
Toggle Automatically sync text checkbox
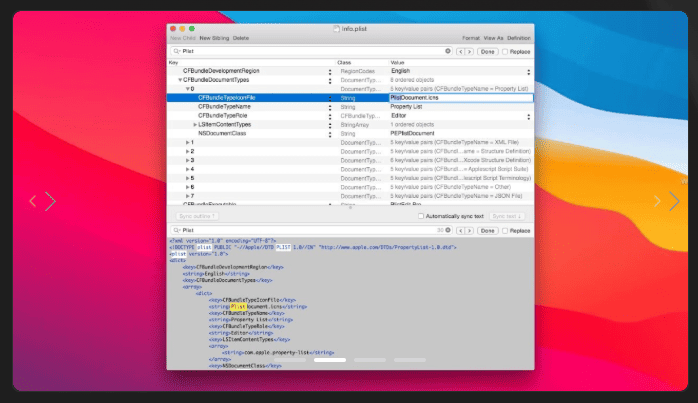pos(421,216)
